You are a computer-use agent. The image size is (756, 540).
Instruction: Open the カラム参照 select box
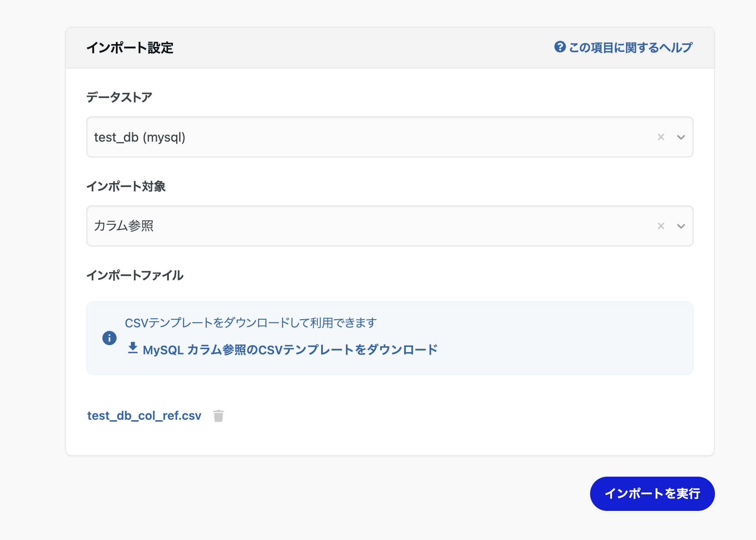pyautogui.click(x=342, y=226)
